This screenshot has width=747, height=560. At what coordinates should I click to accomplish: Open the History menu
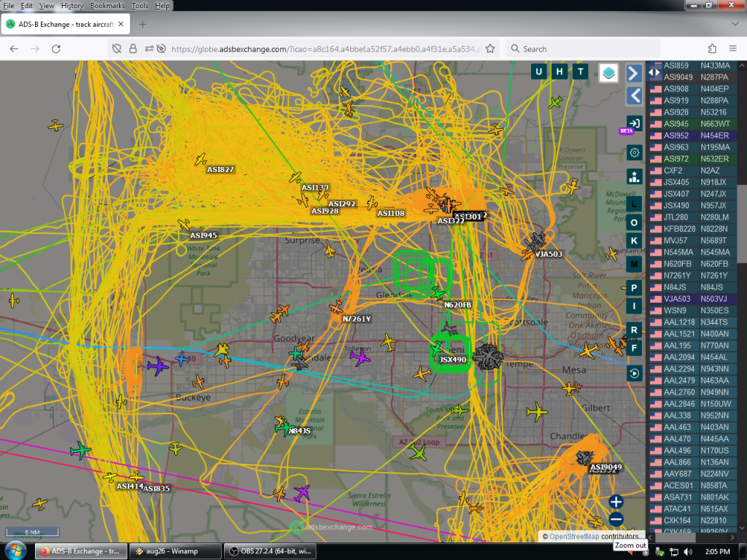coord(72,6)
